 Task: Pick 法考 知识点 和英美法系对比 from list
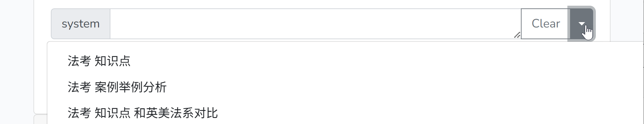(143, 113)
